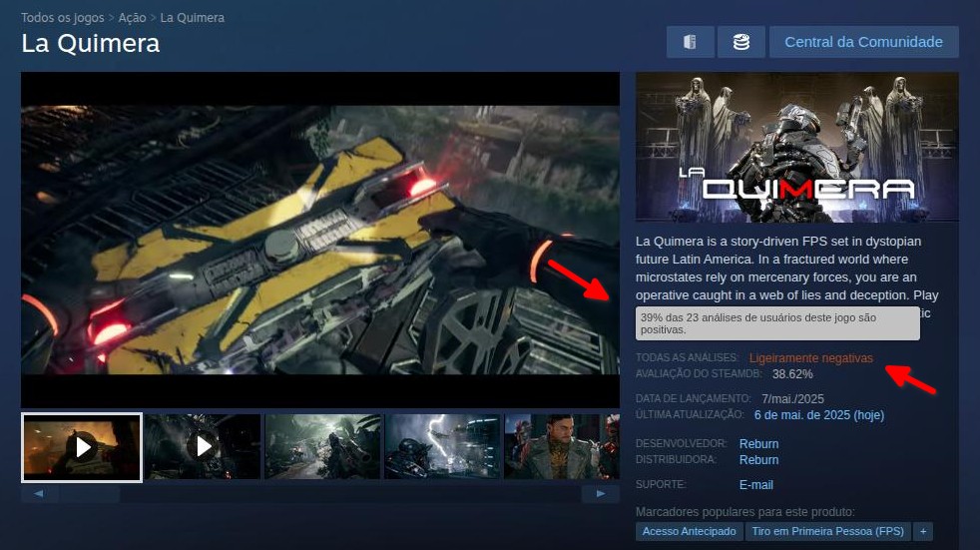Click the main trailer video player
The image size is (980, 550).
point(320,240)
